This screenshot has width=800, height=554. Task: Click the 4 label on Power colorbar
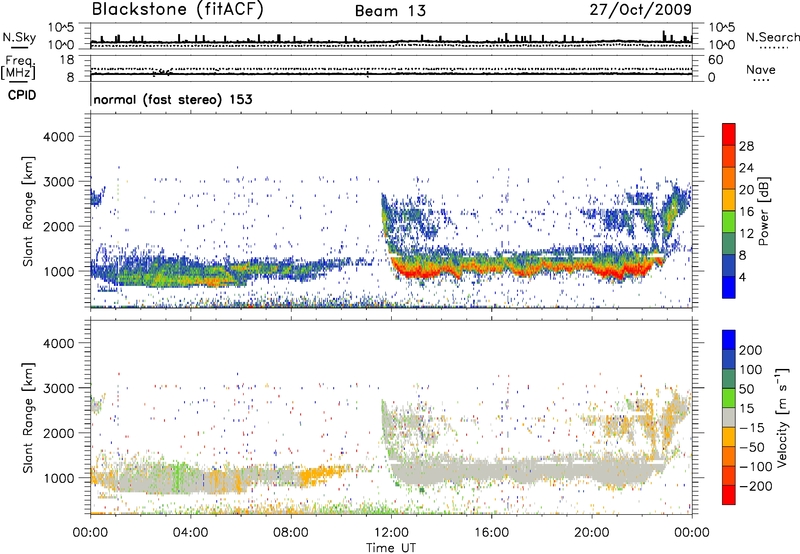[742, 277]
